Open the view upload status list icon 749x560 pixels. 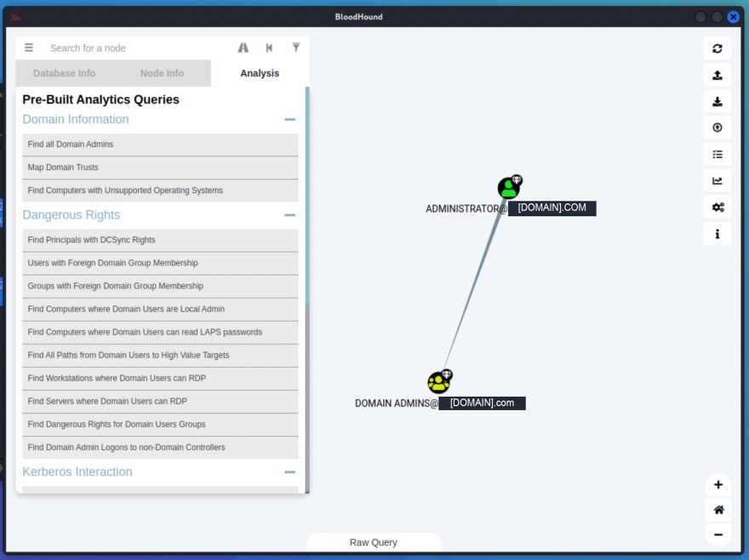718,154
